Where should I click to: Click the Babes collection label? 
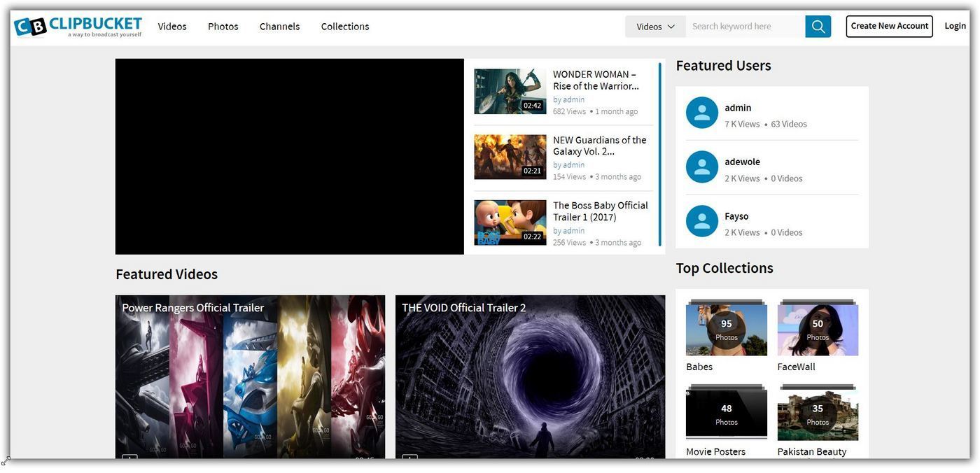[699, 367]
